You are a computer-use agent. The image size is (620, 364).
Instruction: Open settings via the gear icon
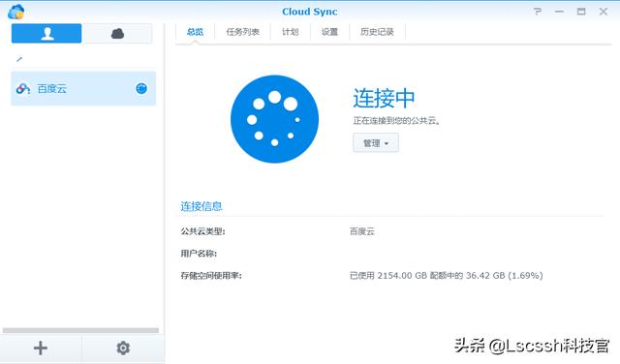click(x=123, y=349)
